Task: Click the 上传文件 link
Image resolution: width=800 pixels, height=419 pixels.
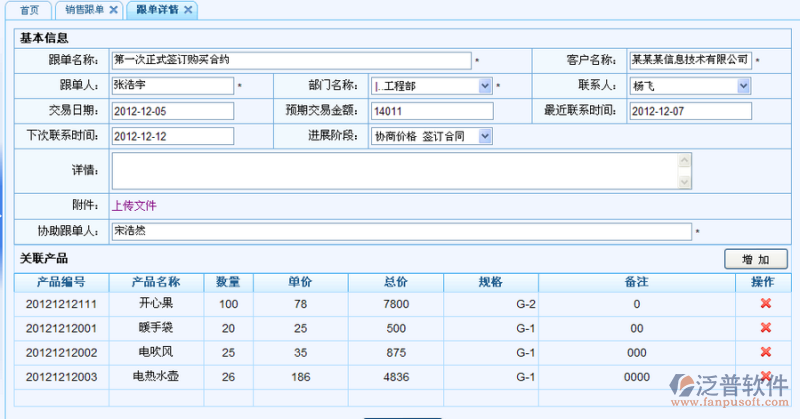Action: pyautogui.click(x=134, y=206)
